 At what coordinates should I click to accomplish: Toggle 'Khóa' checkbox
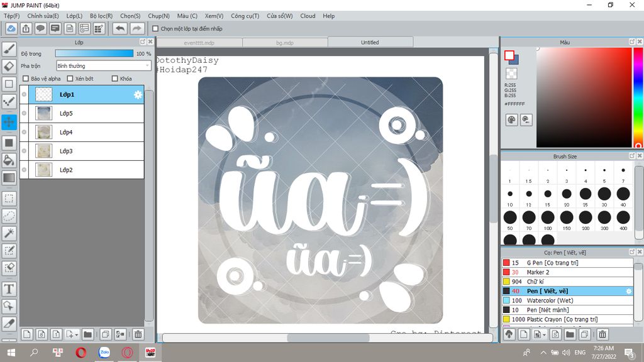115,79
